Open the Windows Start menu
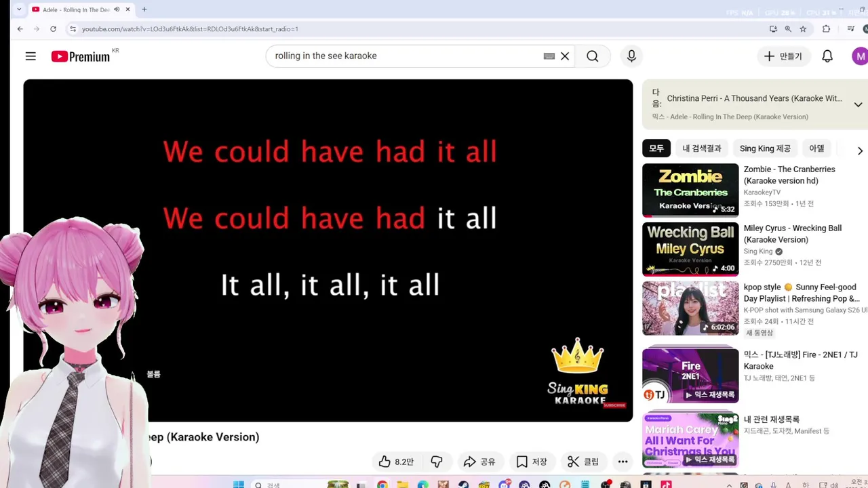Image resolution: width=868 pixels, height=488 pixels. [239, 485]
